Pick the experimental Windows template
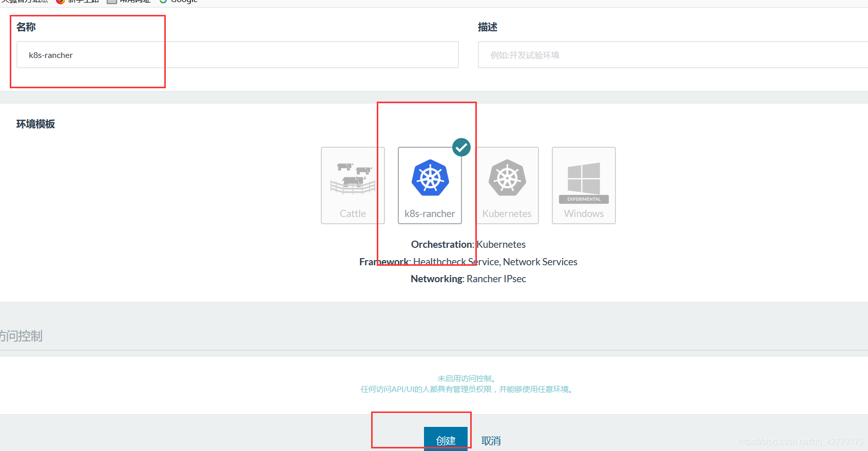This screenshot has width=868, height=451. tap(584, 185)
